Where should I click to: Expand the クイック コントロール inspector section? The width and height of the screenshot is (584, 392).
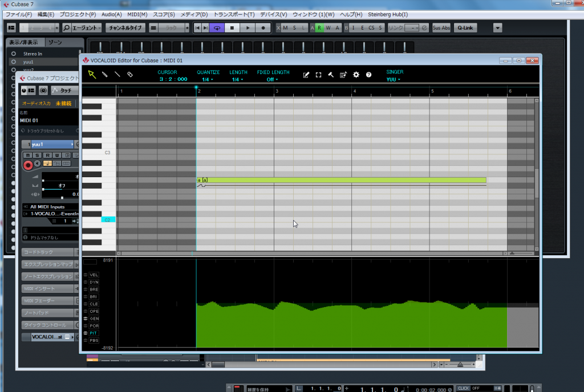pyautogui.click(x=48, y=325)
